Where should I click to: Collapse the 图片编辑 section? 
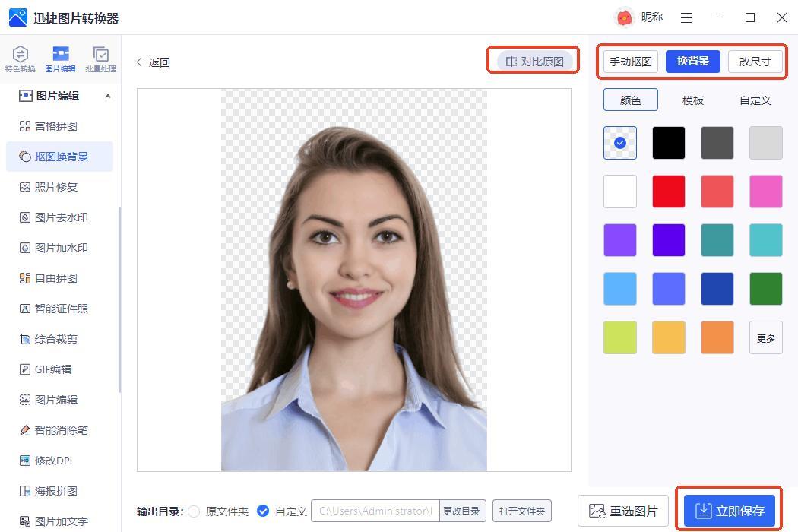107,96
